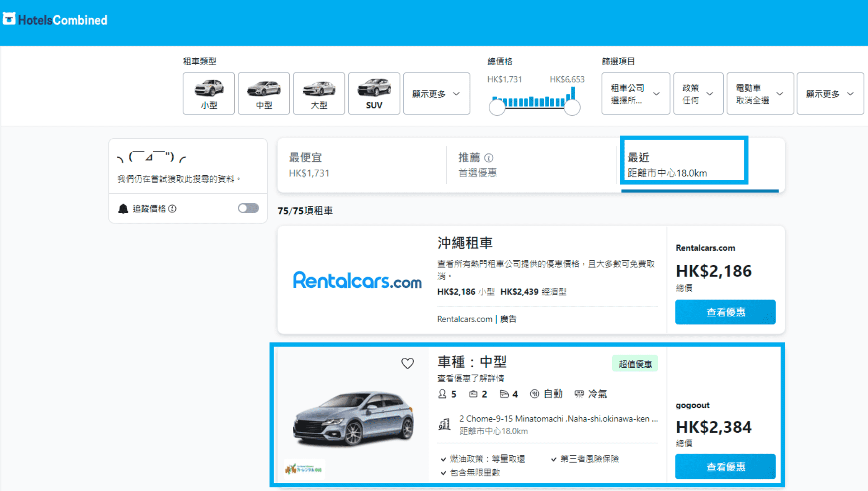868x491 pixels.
Task: Open the 沖繩租車 listing title
Action: click(x=465, y=243)
